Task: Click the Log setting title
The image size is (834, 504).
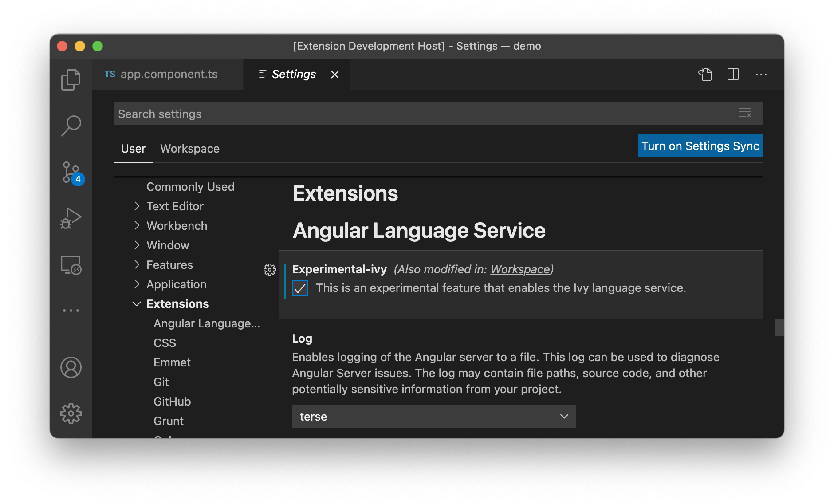Action: (x=302, y=339)
